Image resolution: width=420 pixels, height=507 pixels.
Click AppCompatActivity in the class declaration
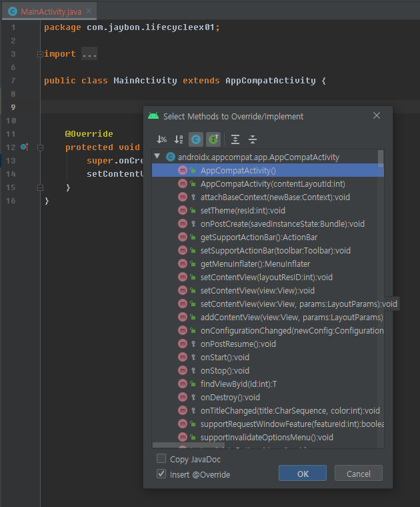coord(271,81)
